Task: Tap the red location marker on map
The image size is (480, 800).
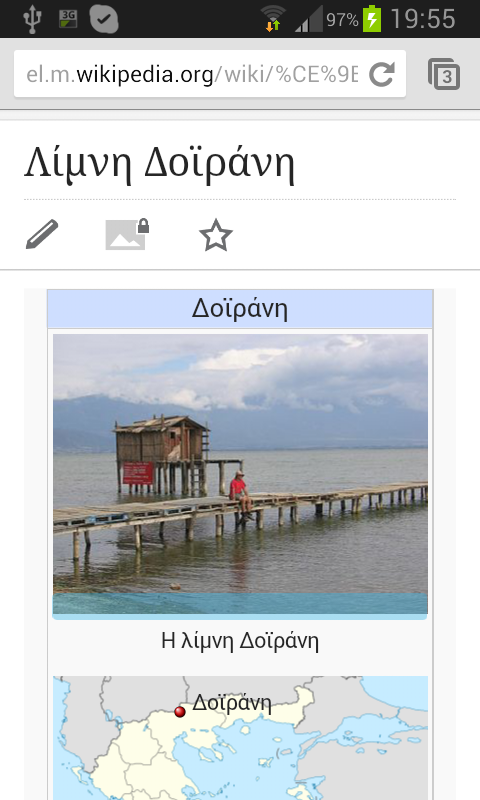Action: pos(180,711)
